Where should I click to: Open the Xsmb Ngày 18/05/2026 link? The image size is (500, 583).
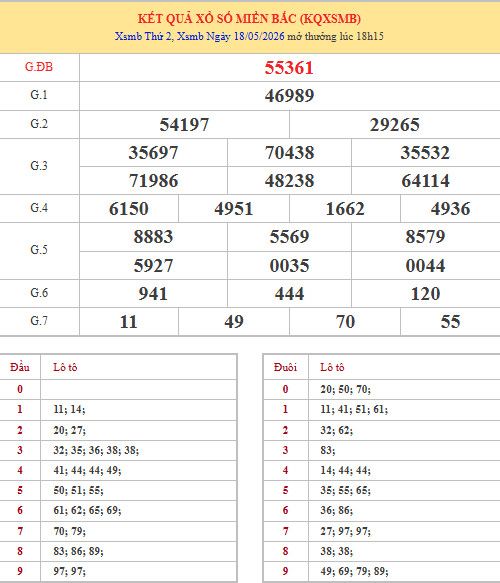pyautogui.click(x=230, y=36)
